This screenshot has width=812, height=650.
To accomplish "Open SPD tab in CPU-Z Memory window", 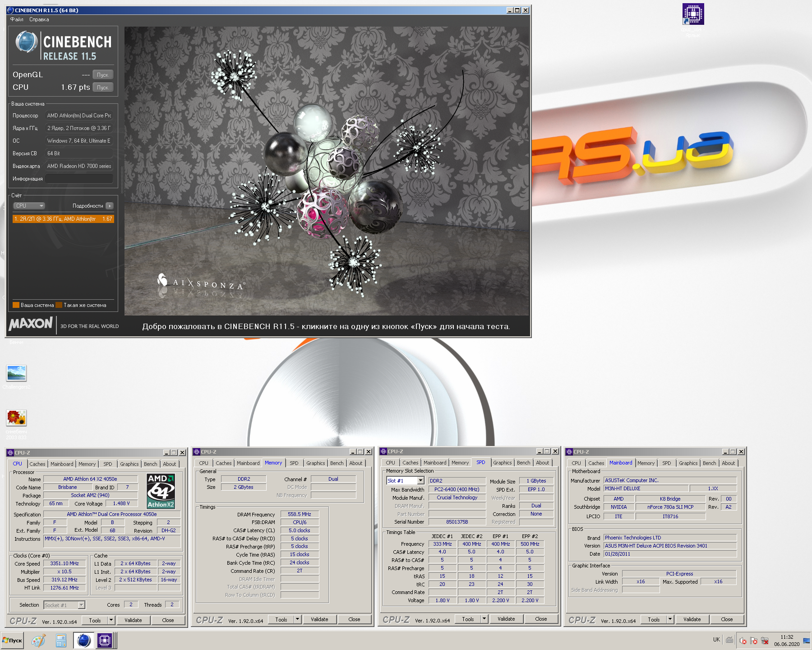I will pos(294,463).
